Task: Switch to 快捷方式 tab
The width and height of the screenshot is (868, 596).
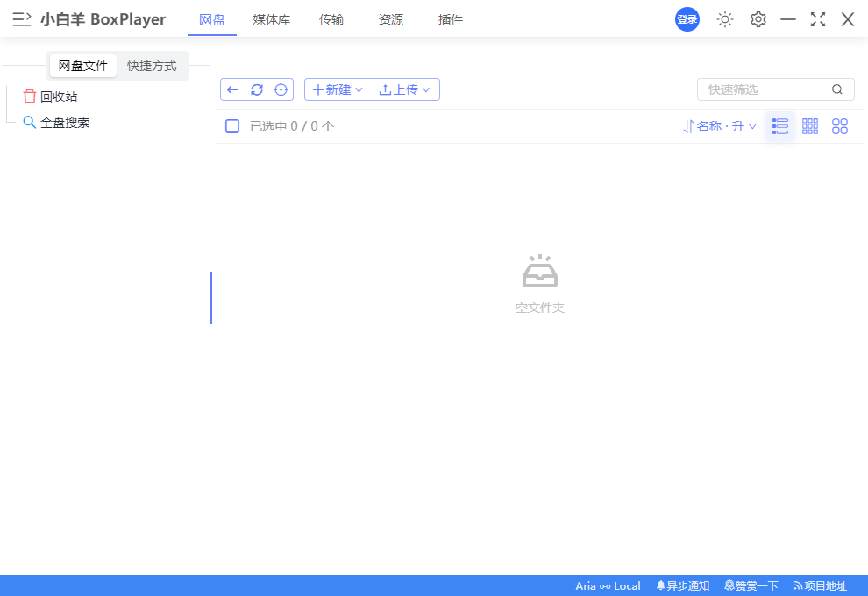Action: (152, 65)
